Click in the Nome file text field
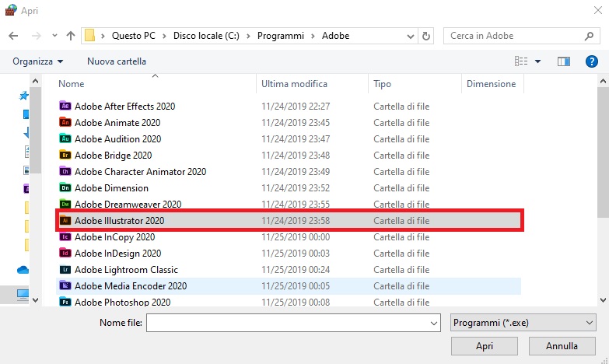 pos(288,323)
